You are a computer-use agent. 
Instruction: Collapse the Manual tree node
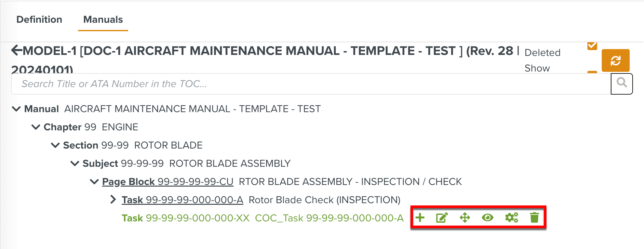click(16, 109)
